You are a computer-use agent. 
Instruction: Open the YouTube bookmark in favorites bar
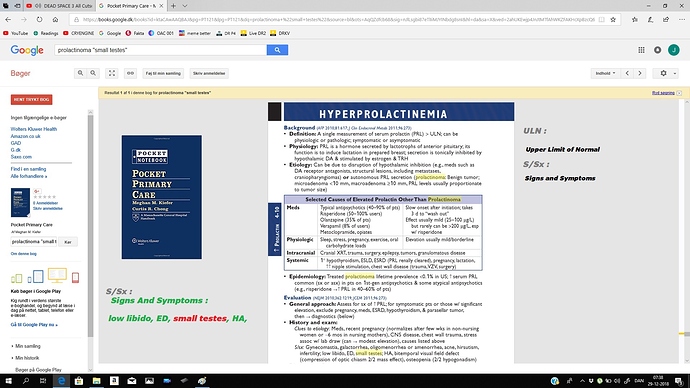[15, 33]
